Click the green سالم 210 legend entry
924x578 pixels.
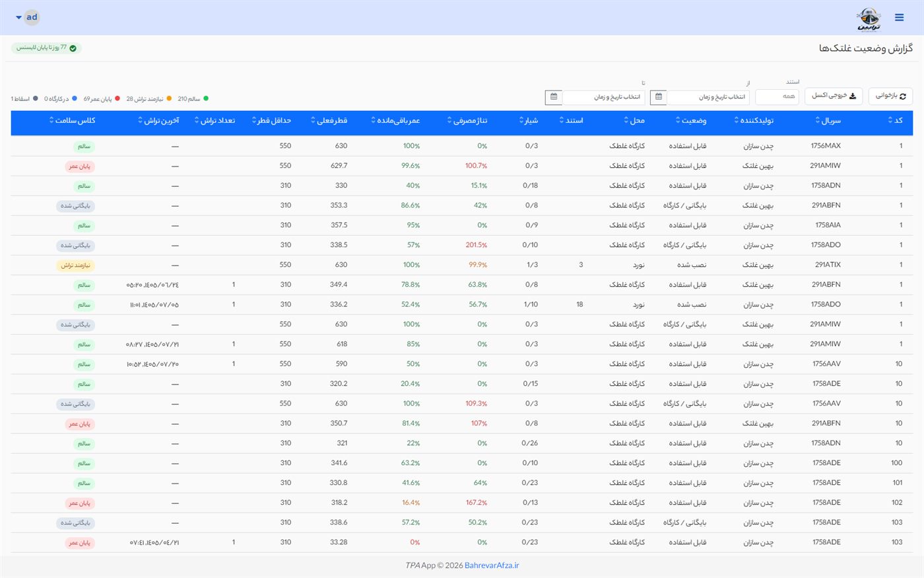(x=193, y=99)
